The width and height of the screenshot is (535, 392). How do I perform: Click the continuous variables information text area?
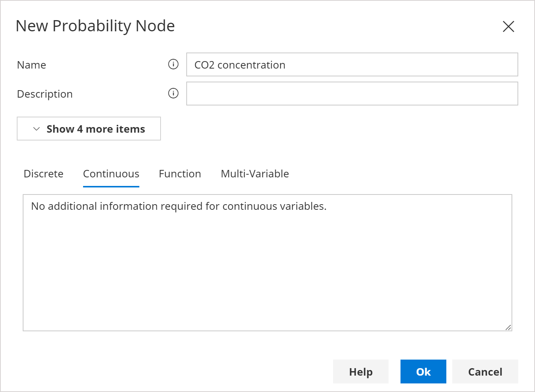coord(267,262)
